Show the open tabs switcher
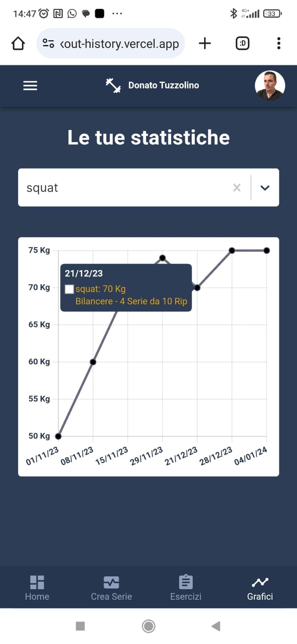The image size is (297, 644). click(x=242, y=43)
